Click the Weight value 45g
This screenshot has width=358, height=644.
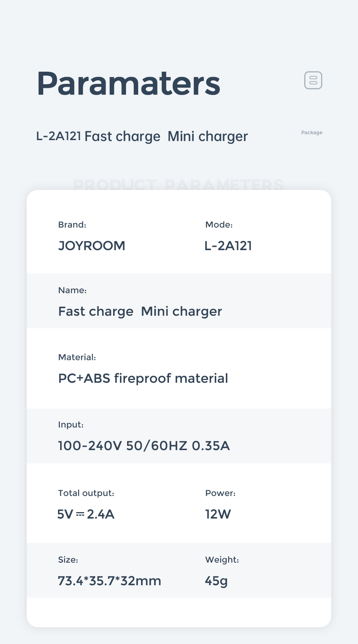[x=216, y=581]
